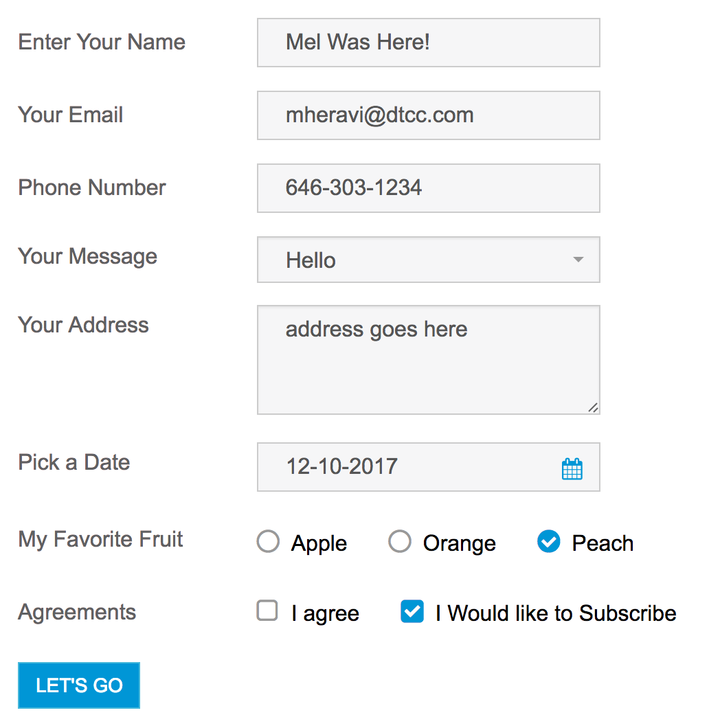Click the phone number field 646-303-1234

coord(429,188)
